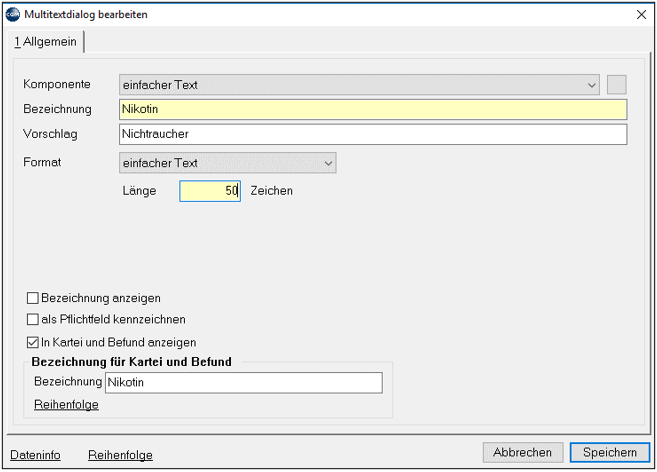Click the yellow Bezeichnung field containing Nikotin
657x472 pixels.
click(373, 109)
